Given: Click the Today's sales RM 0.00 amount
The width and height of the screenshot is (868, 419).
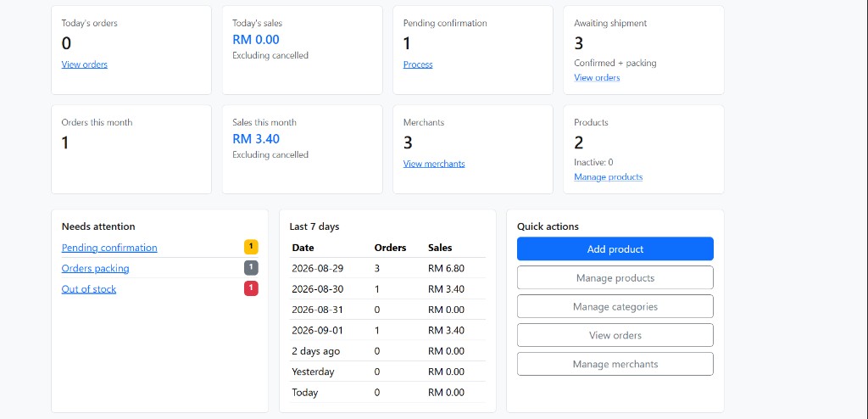Looking at the screenshot, I should click(256, 39).
